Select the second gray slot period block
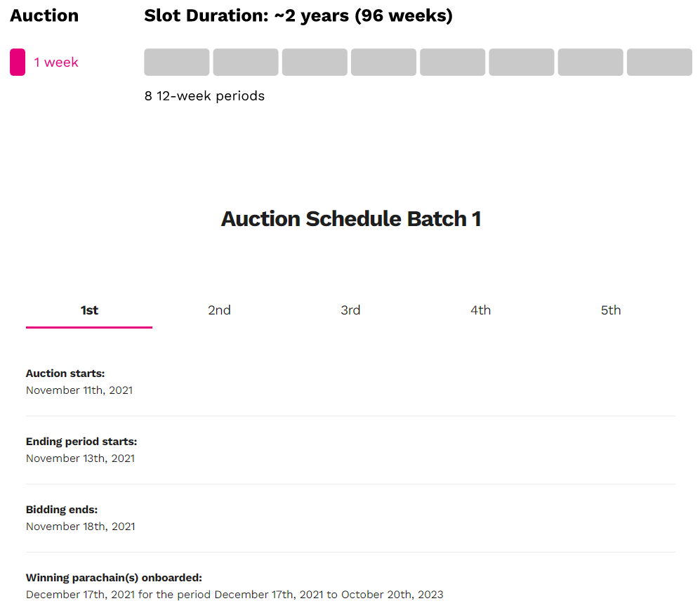Screen dimensions: 700x608 point(246,62)
